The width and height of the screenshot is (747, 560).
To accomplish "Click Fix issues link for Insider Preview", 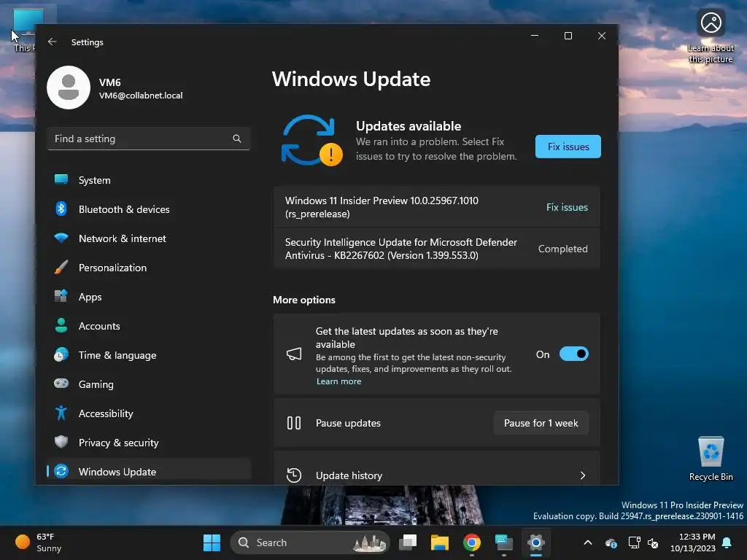I will (x=567, y=207).
